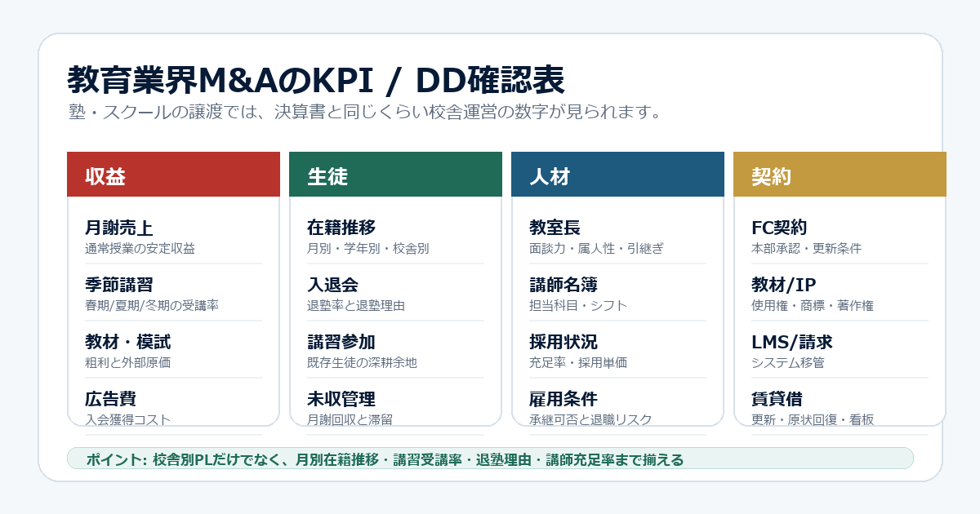Click the 雇用条件 item heading
This screenshot has height=514, width=980.
[563, 399]
